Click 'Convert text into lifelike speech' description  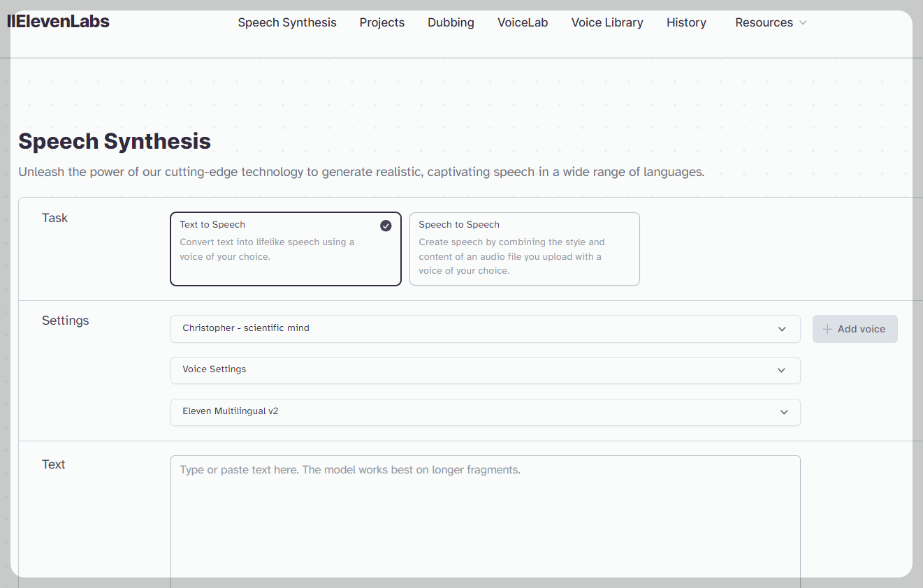point(267,249)
